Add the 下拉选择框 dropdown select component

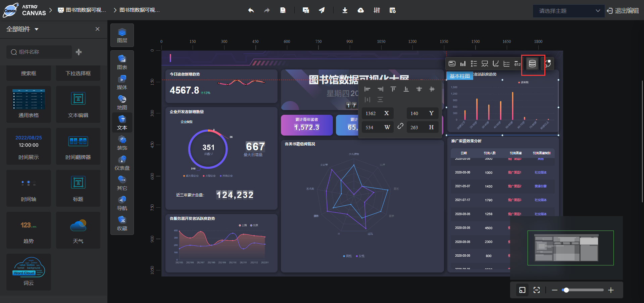point(78,73)
